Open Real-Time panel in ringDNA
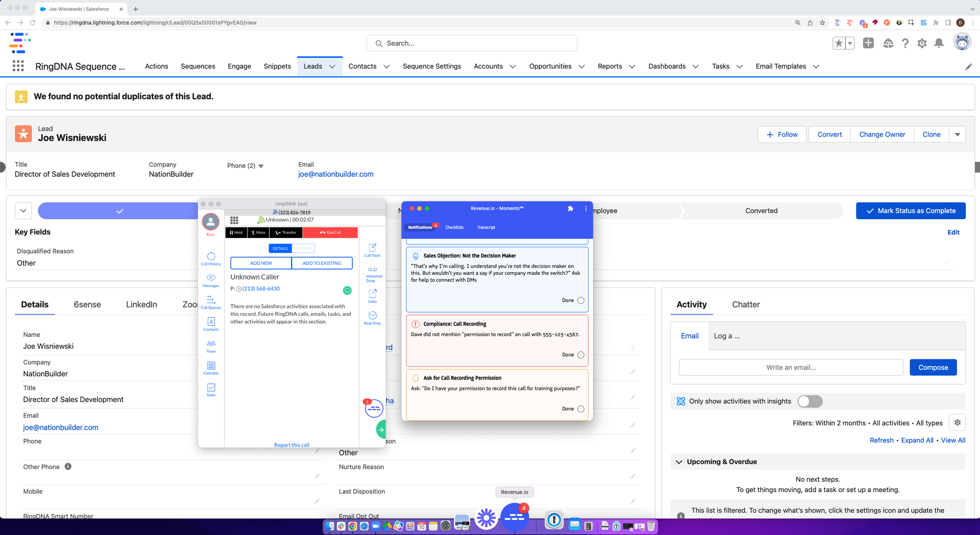The height and width of the screenshot is (535, 980). [x=372, y=318]
